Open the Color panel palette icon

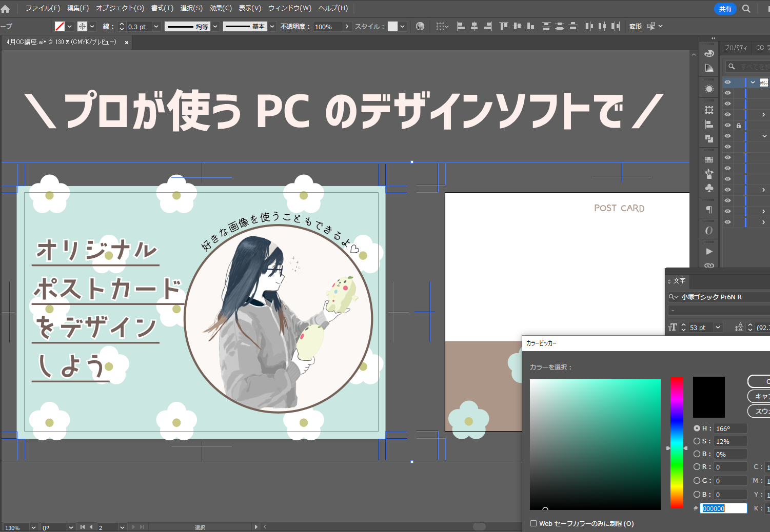(709, 53)
